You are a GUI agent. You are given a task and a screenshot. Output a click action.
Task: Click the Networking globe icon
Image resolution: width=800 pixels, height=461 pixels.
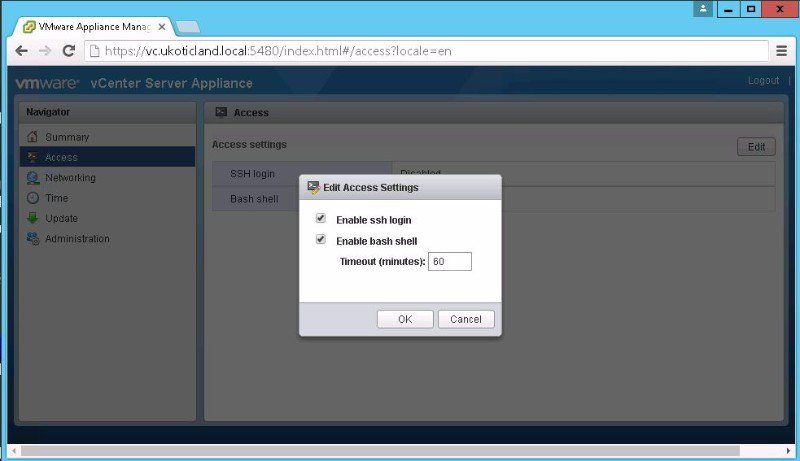(33, 177)
